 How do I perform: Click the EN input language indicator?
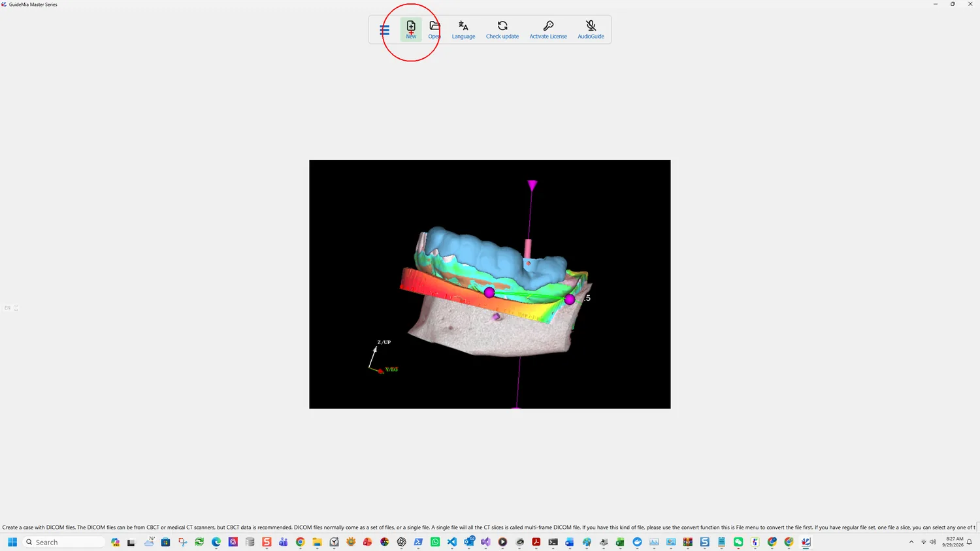[8, 308]
